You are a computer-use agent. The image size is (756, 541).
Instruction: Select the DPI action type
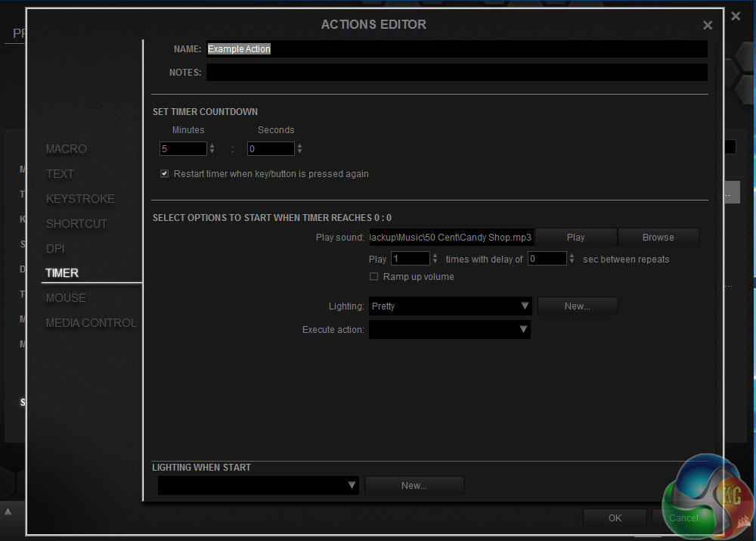coord(55,248)
